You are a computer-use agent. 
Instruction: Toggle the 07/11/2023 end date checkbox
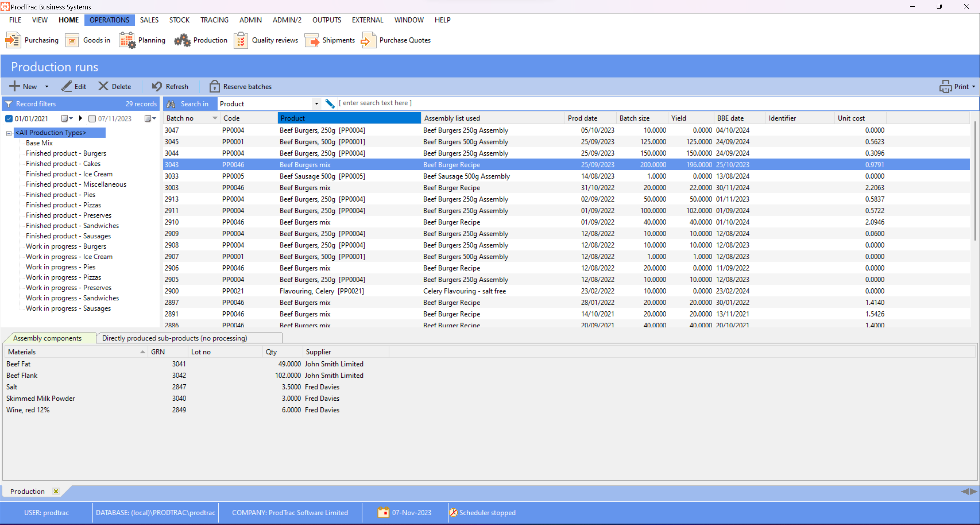pyautogui.click(x=92, y=118)
